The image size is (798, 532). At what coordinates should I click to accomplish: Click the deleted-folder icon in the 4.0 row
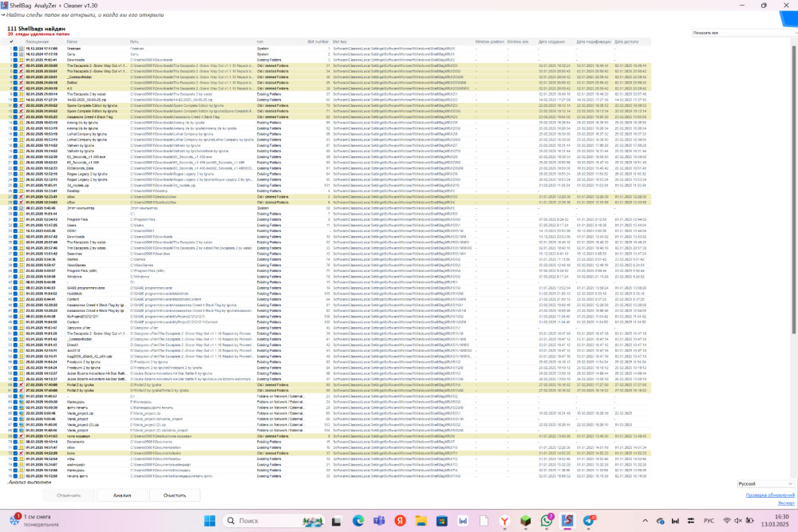pyautogui.click(x=21, y=89)
